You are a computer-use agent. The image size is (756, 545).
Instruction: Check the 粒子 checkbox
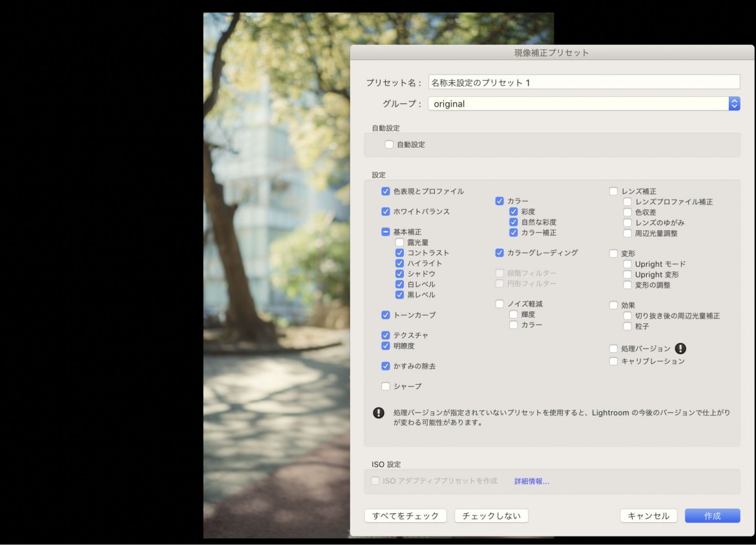coord(627,326)
